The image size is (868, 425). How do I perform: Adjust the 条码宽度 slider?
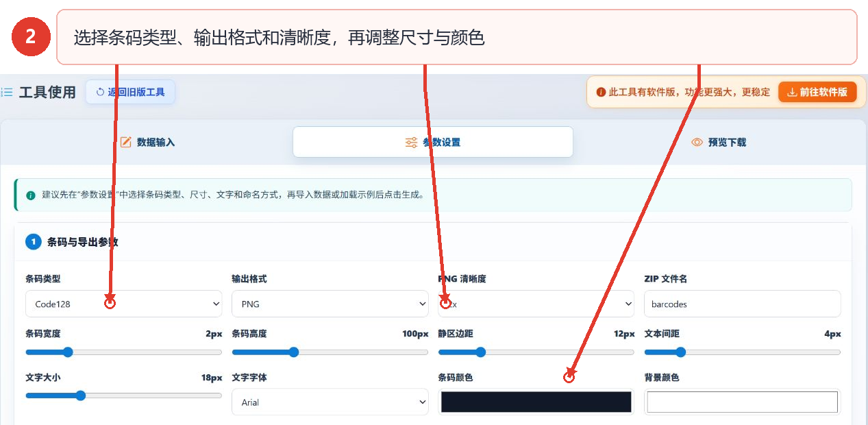pyautogui.click(x=124, y=352)
